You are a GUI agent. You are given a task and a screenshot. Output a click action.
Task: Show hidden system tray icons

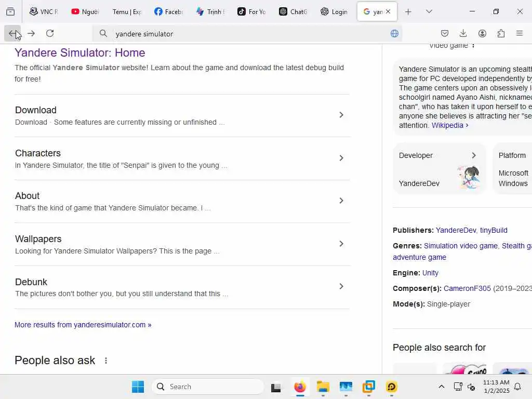(441, 387)
